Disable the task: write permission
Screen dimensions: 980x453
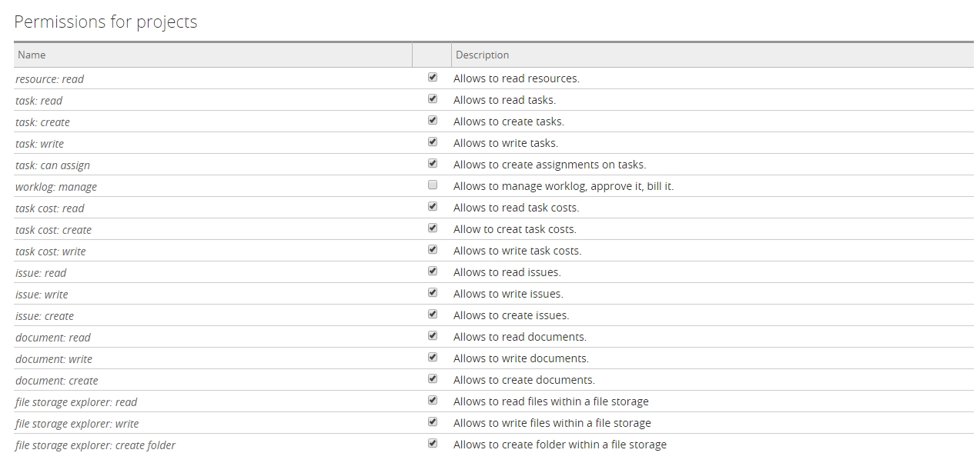pos(433,142)
